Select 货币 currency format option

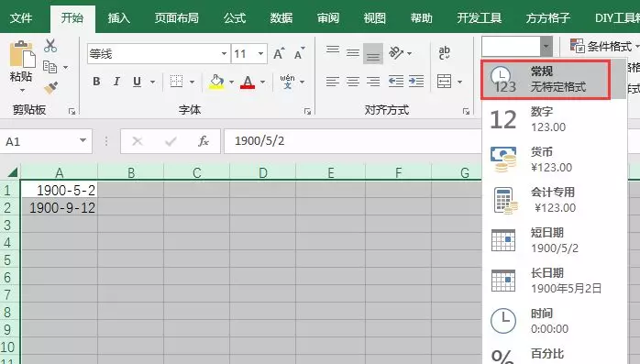[x=555, y=160]
